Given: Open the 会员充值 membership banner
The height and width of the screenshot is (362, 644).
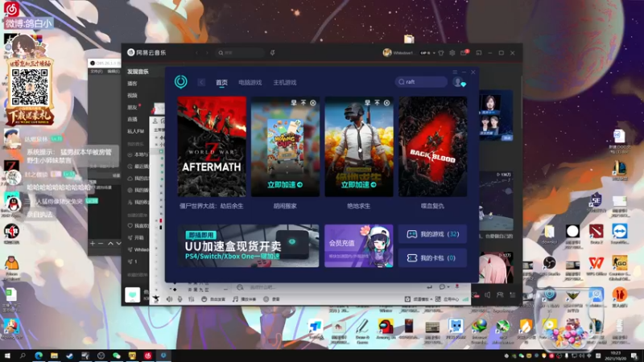Looking at the screenshot, I should coord(358,245).
